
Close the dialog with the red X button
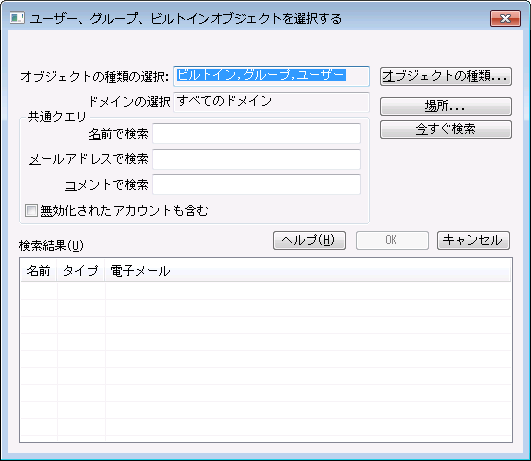pyautogui.click(x=505, y=18)
